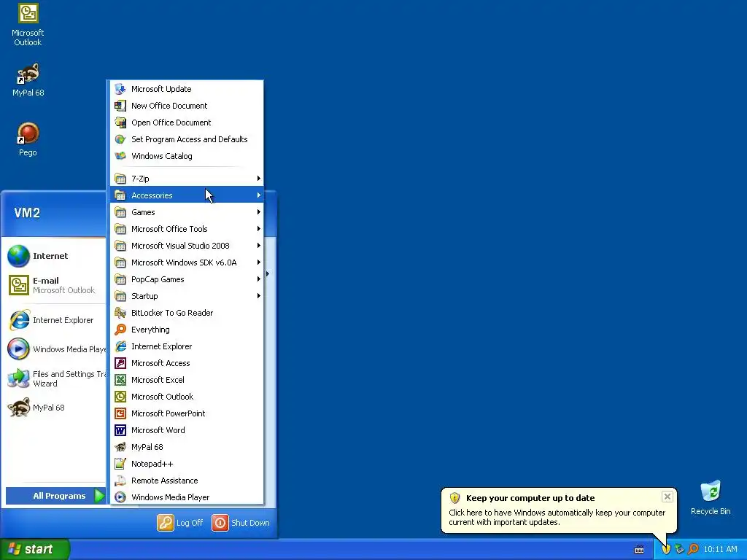Screen dimensions: 747x560
Task: Launch the Everything search program
Action: (x=186, y=330)
